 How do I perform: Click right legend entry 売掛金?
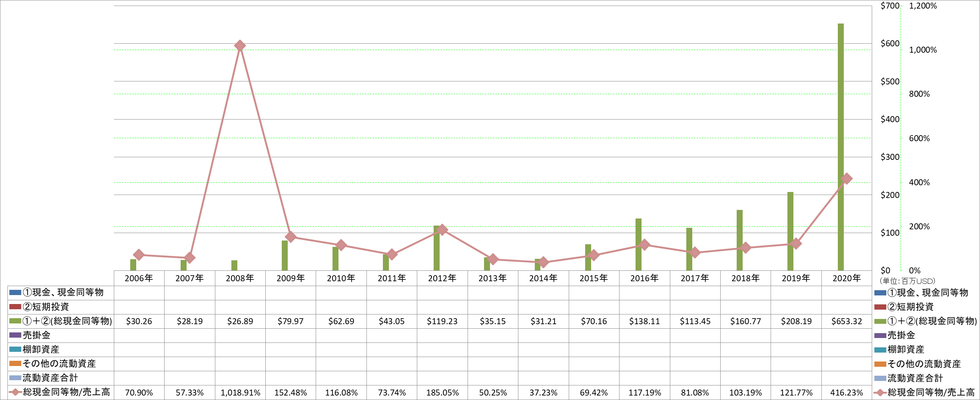895,335
